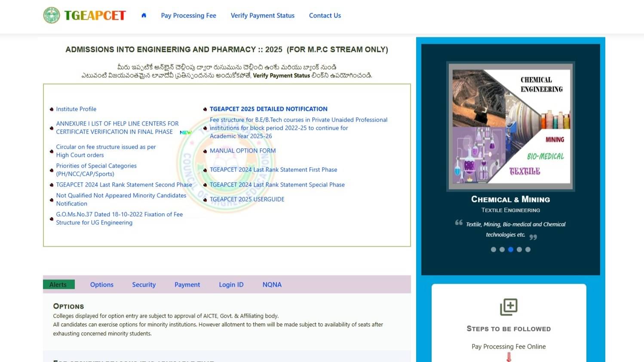Open the G.O.Ms.No.37 fee fixation link

click(119, 218)
